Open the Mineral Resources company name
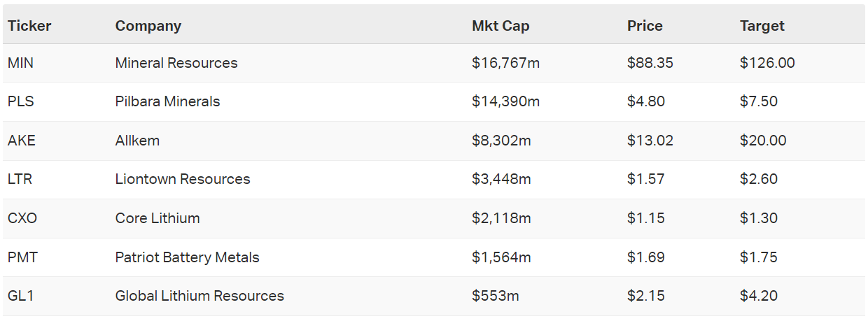 [x=176, y=63]
